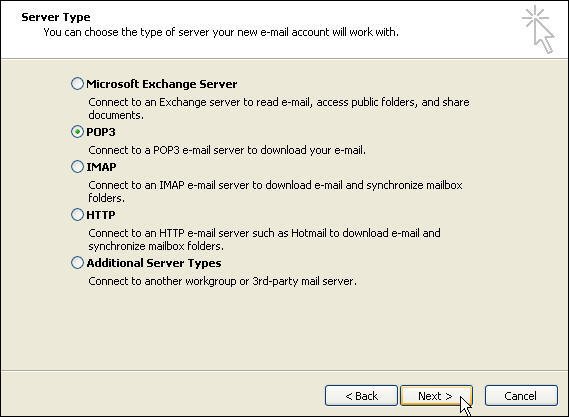
Task: Click 'Connect to an IMAP e-mail server' description
Action: 275,191
